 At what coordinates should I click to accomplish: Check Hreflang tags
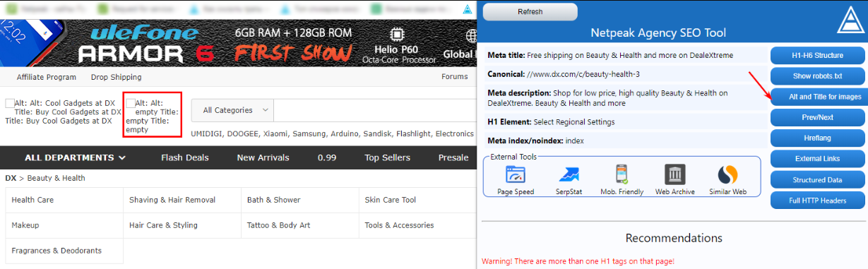[x=817, y=138]
